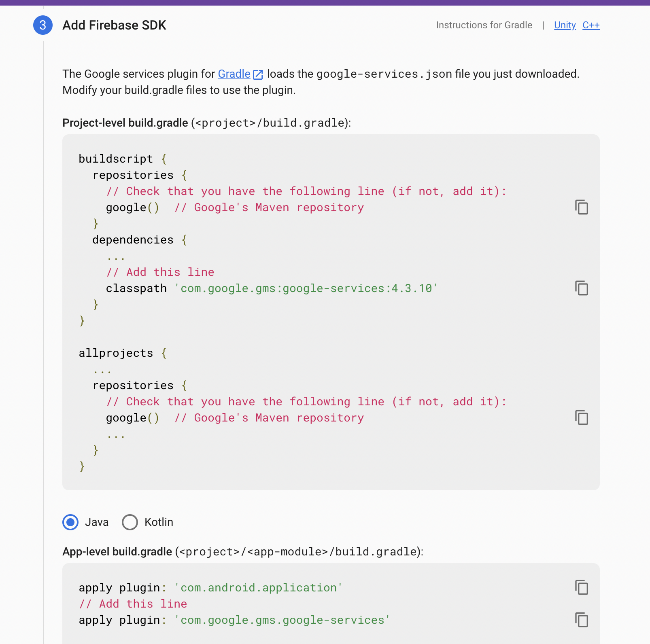Click the 'allprojects {' code line

point(123,353)
